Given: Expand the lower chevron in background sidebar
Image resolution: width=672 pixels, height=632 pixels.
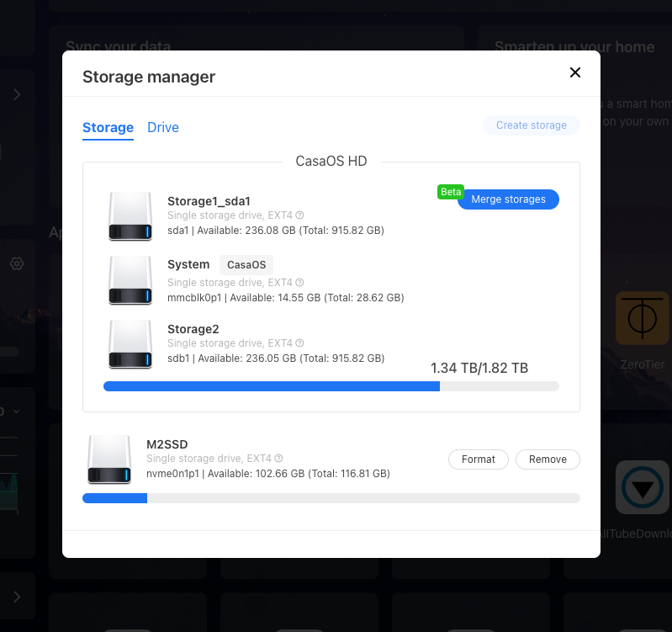Looking at the screenshot, I should [17, 597].
